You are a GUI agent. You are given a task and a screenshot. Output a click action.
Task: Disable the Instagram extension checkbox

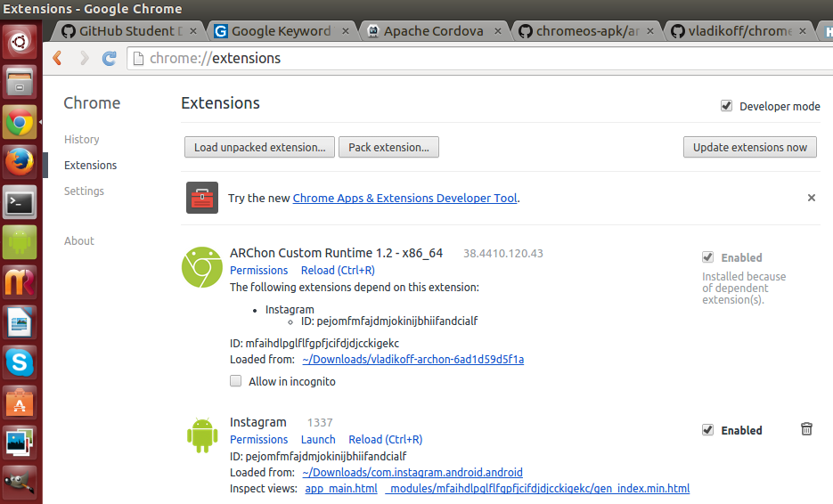[707, 430]
